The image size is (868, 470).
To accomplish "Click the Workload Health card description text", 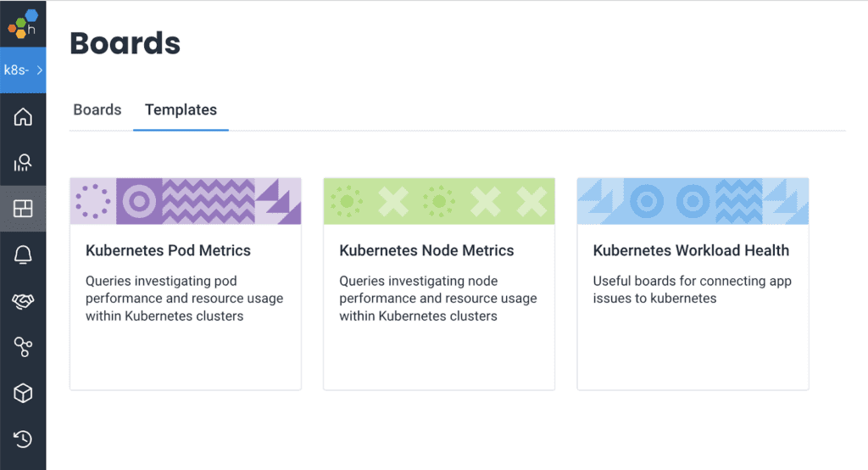I will point(692,289).
